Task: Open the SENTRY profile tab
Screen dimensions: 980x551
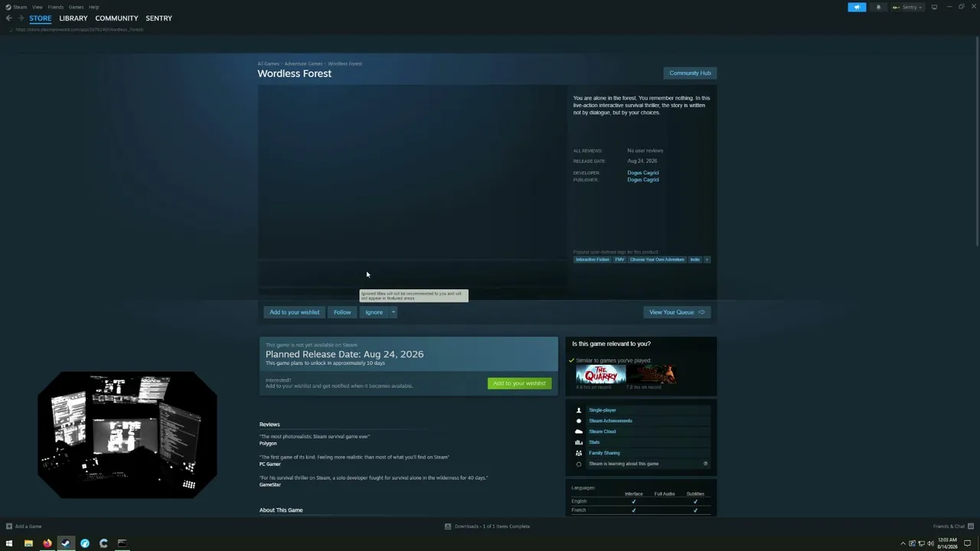Action: coord(158,18)
